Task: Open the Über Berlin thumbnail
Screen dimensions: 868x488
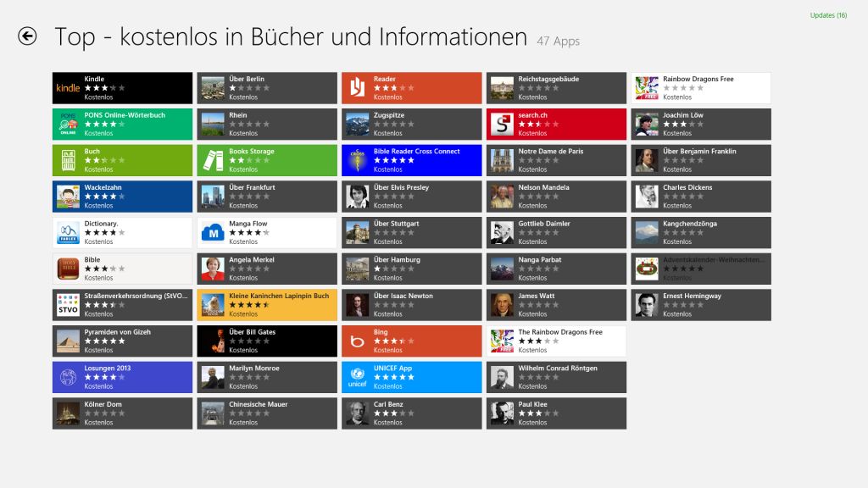Action: pyautogui.click(x=213, y=88)
